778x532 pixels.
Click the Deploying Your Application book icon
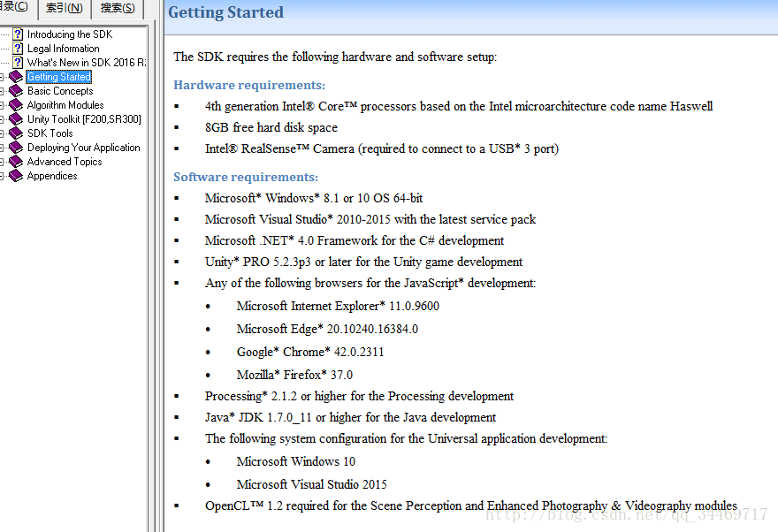coord(16,148)
